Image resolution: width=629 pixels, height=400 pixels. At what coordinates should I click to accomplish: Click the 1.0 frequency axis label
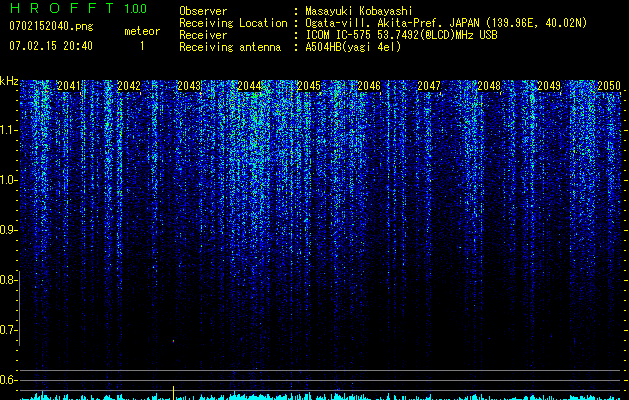(8, 180)
